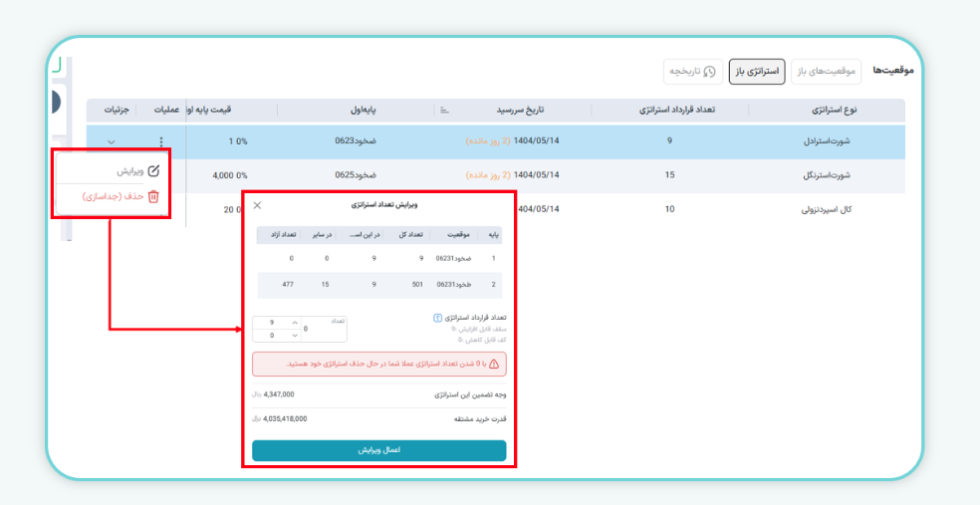The width and height of the screenshot is (980, 505).
Task: Open the help icon beside تعداد قرارداد استراتژی
Action: 437,318
